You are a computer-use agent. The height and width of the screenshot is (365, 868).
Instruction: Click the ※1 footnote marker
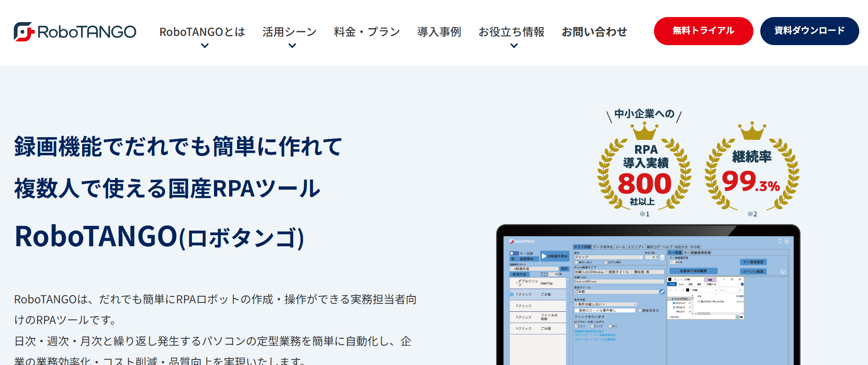tap(644, 214)
